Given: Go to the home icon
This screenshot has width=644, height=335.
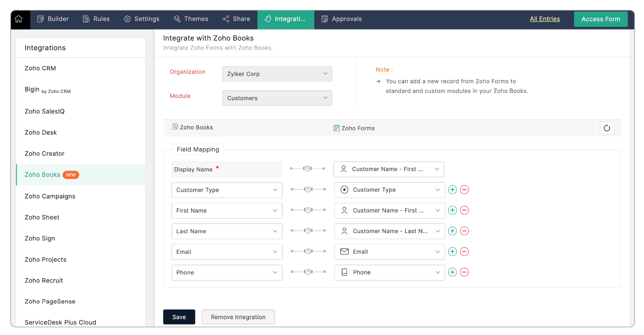Looking at the screenshot, I should pos(19,19).
